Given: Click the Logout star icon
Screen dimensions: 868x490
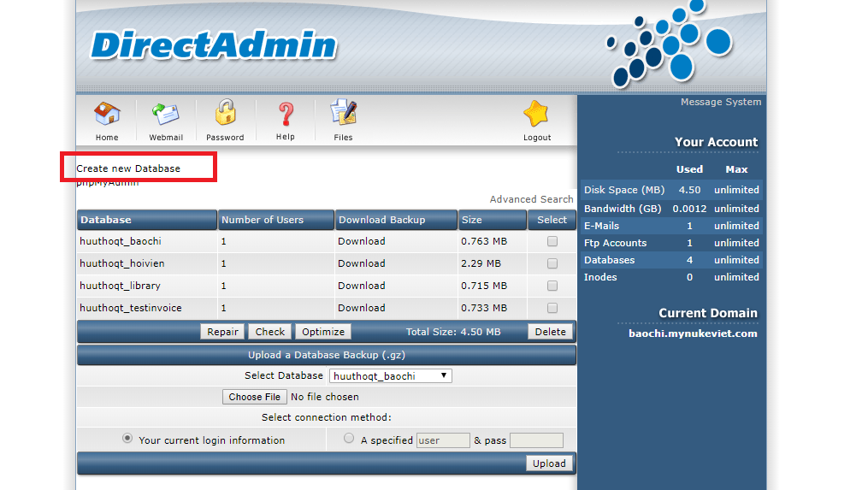Looking at the screenshot, I should [x=537, y=115].
